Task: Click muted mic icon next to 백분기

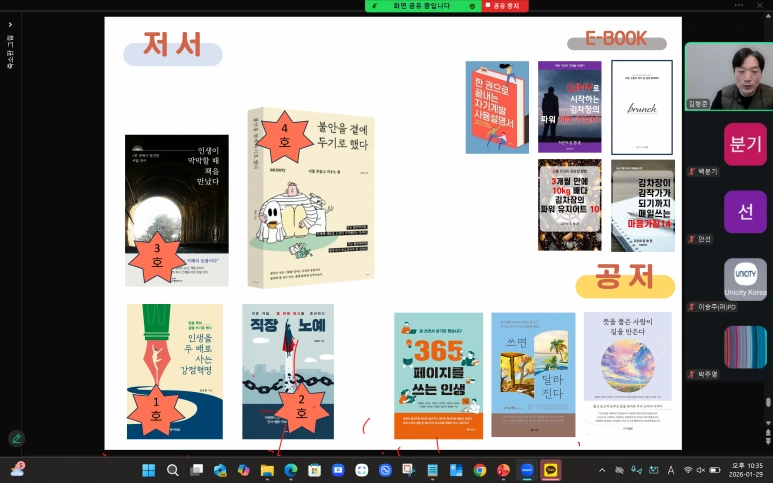Action: click(x=692, y=172)
